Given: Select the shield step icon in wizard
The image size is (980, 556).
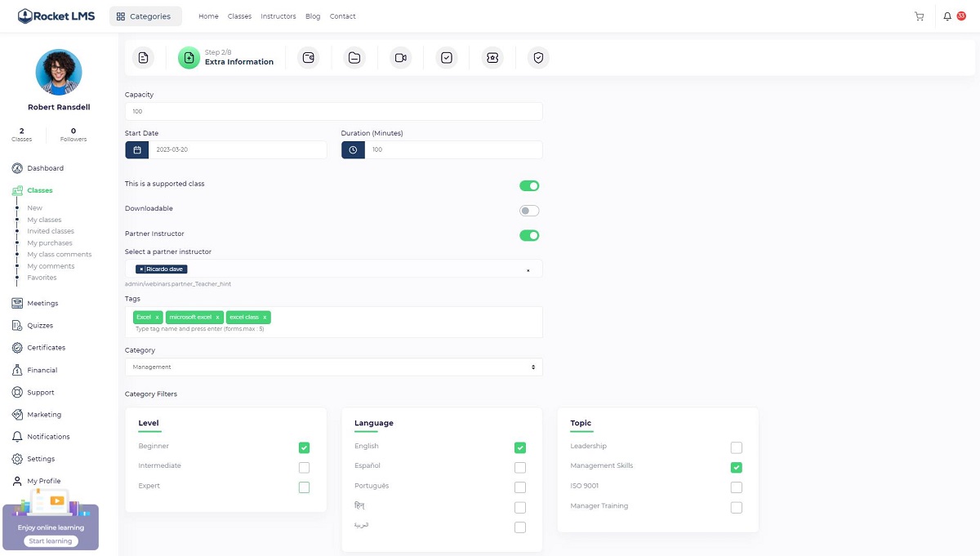Looking at the screenshot, I should pyautogui.click(x=537, y=57).
